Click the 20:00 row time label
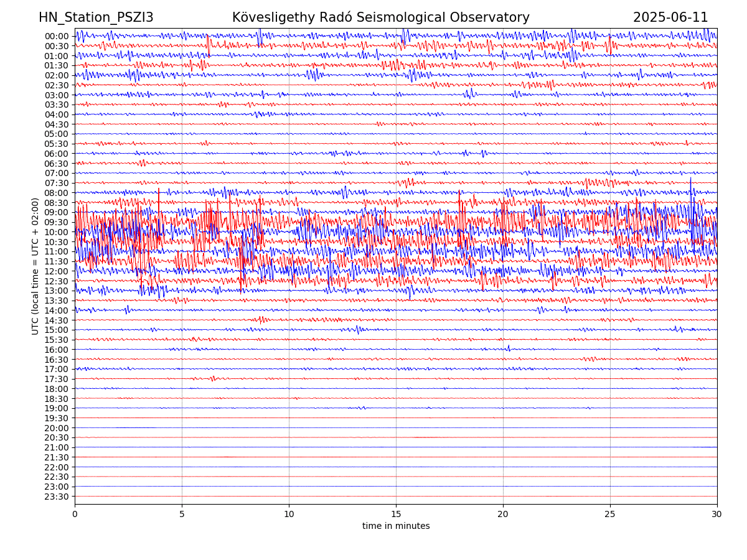 click(x=57, y=428)
